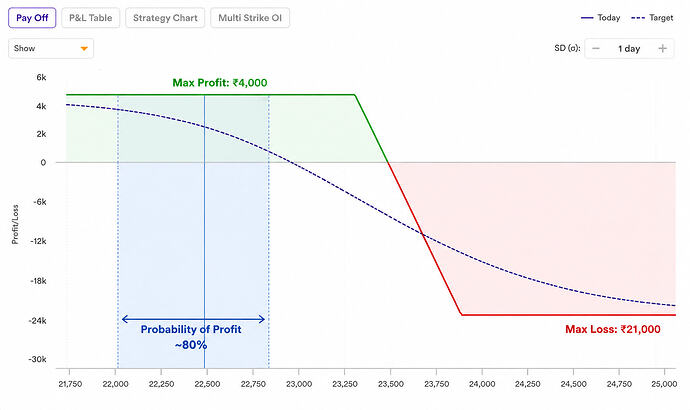Click the 1 day SD value field
Image resolution: width=690 pixels, height=410 pixels.
[629, 48]
